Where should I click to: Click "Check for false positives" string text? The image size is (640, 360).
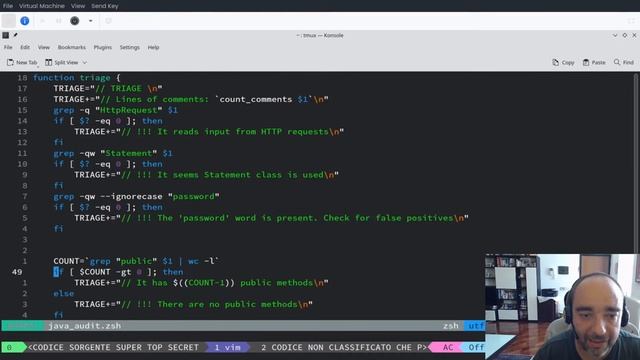pos(388,218)
